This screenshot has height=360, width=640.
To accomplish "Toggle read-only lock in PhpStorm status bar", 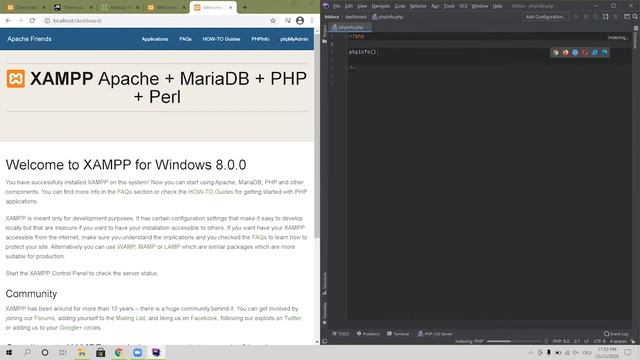I will click(x=633, y=341).
